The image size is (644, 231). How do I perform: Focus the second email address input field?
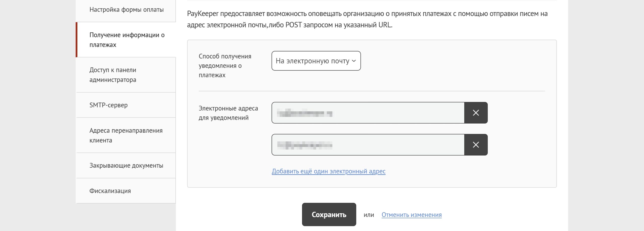(x=368, y=145)
